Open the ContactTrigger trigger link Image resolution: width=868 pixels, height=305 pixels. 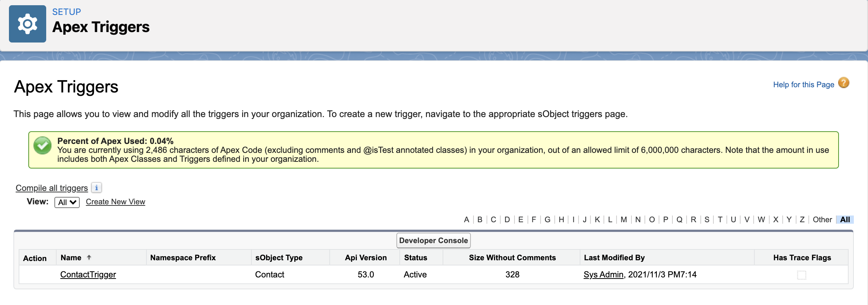pos(88,274)
